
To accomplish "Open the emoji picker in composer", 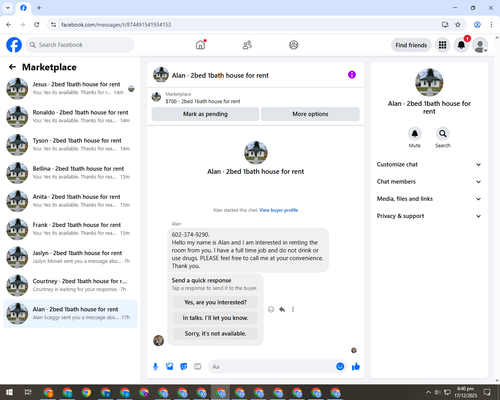I will (x=340, y=367).
